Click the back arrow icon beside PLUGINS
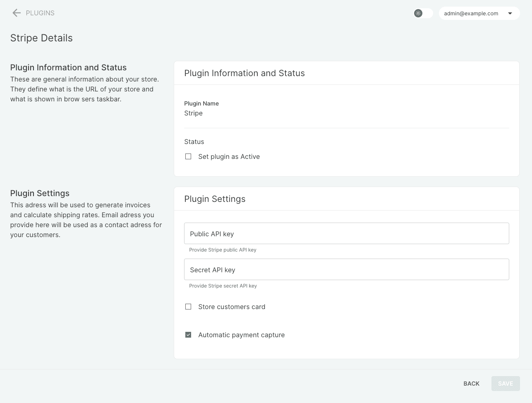532x403 pixels. point(17,13)
